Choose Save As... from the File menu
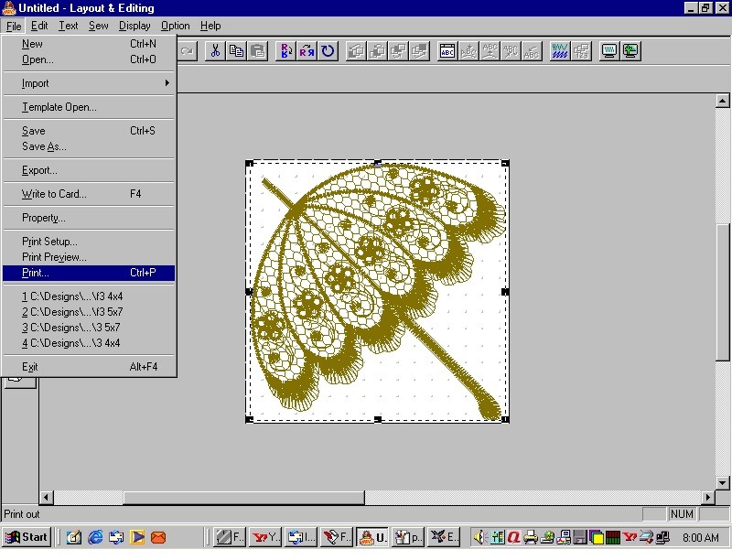This screenshot has height=560, width=732. tap(89, 146)
